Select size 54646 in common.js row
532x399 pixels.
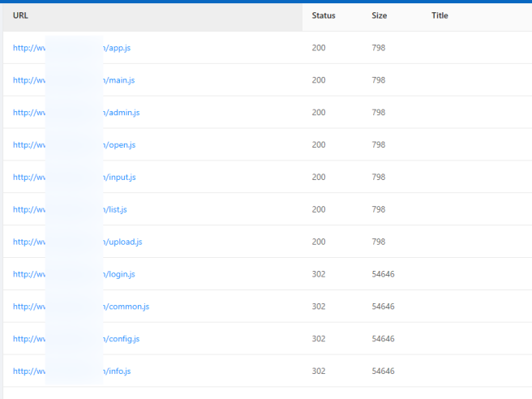[x=383, y=307]
